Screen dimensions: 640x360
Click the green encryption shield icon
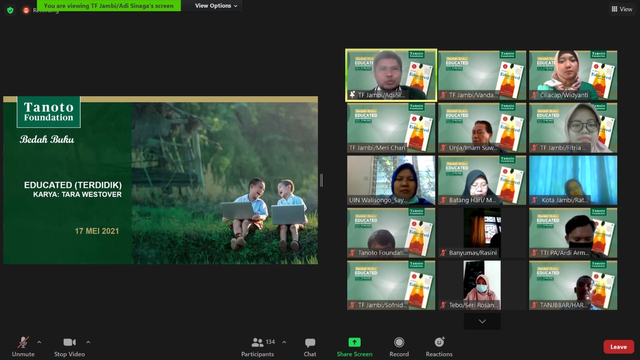(x=10, y=10)
